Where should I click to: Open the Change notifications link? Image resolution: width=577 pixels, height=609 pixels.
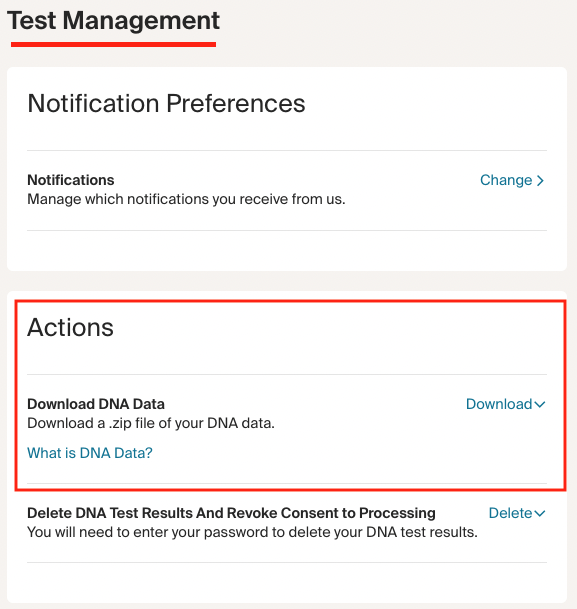[512, 180]
